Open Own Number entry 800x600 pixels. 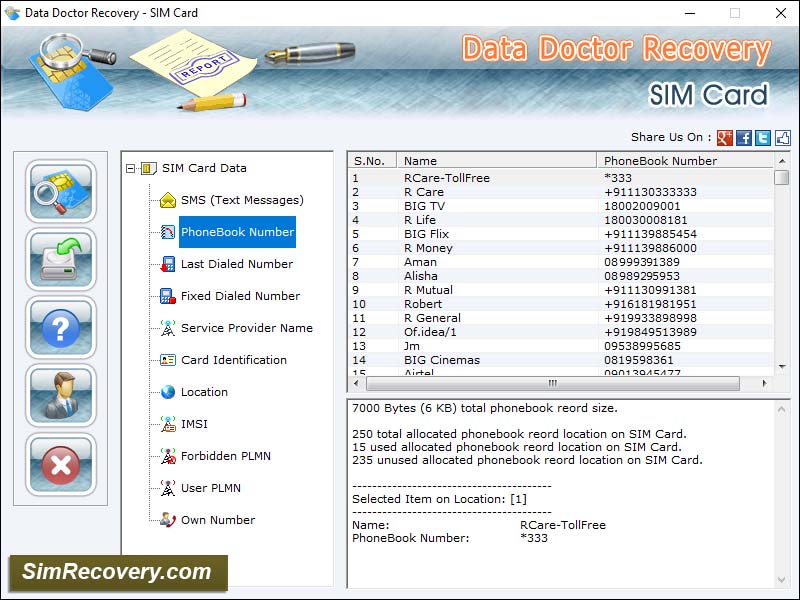[x=218, y=520]
